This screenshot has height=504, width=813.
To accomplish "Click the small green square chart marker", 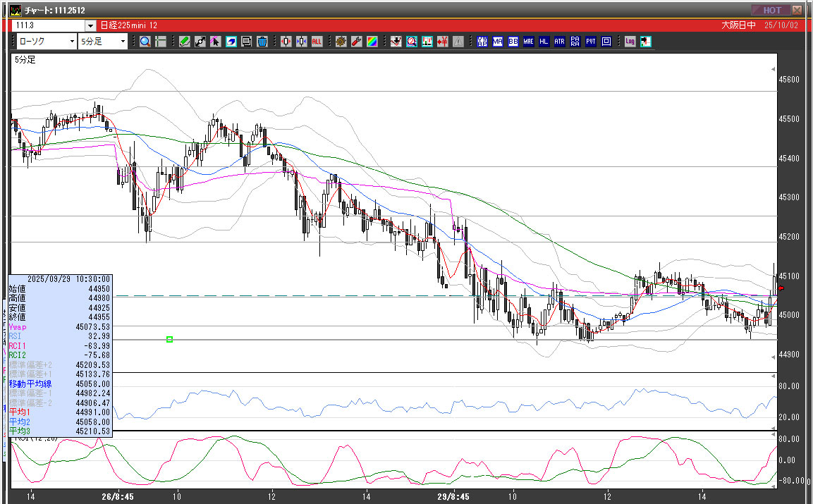I will point(169,340).
